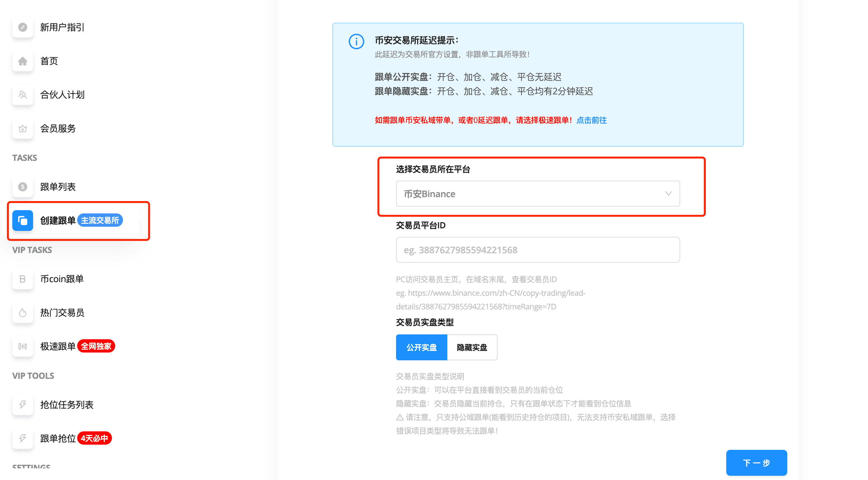
Task: Click the blue info circle icon
Action: click(356, 42)
